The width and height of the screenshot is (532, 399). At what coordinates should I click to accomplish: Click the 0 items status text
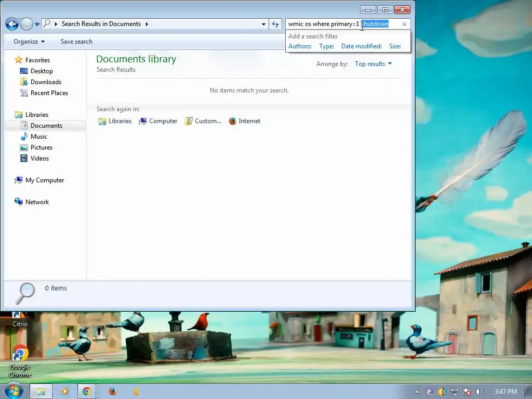[56, 288]
